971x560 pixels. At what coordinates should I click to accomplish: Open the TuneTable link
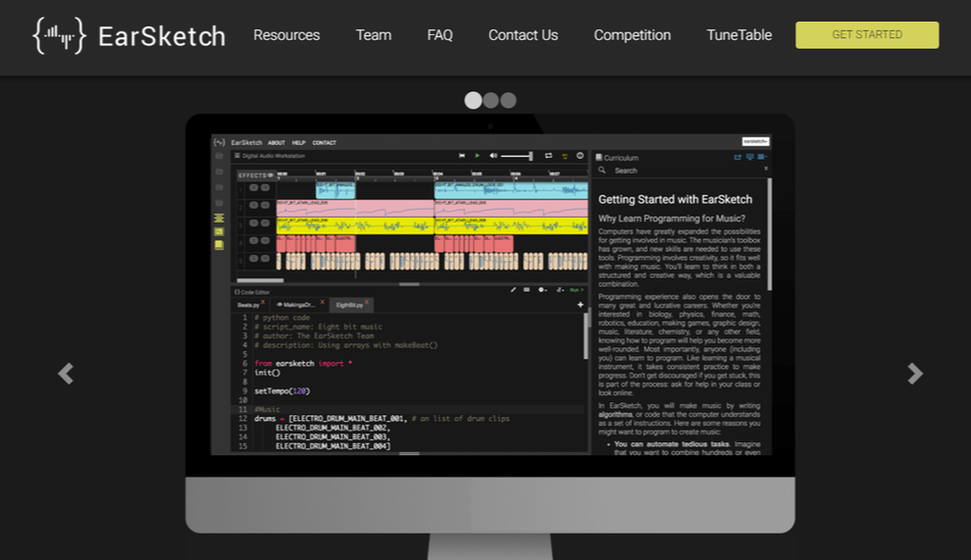click(740, 35)
